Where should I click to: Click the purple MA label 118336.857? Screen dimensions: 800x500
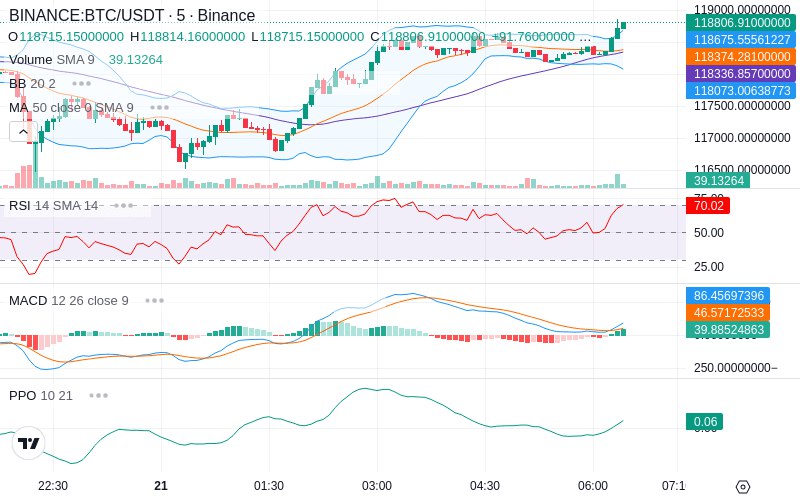click(741, 73)
